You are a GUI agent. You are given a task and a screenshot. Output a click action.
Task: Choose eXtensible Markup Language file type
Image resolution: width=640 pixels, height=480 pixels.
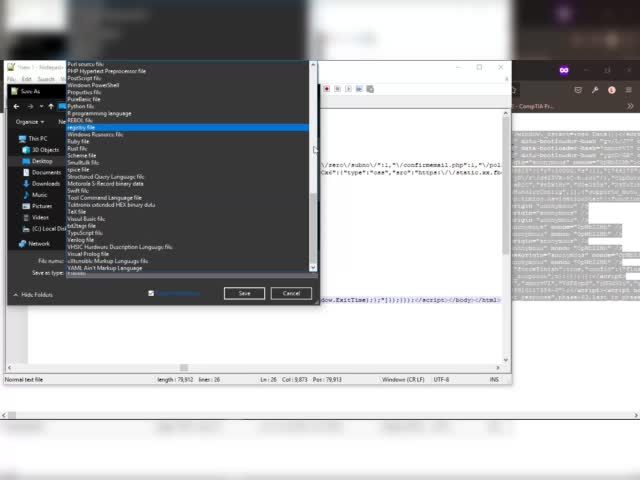187,261
